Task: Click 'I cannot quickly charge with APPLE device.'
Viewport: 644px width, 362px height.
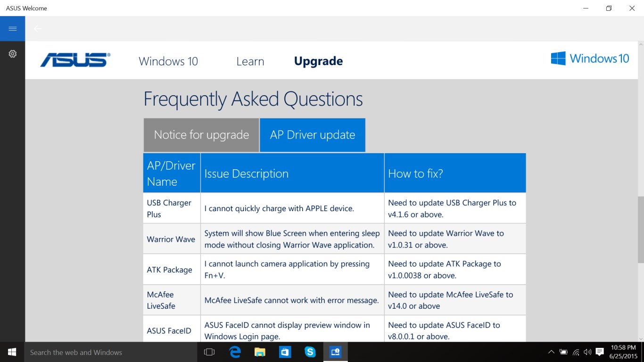Action: click(x=279, y=208)
